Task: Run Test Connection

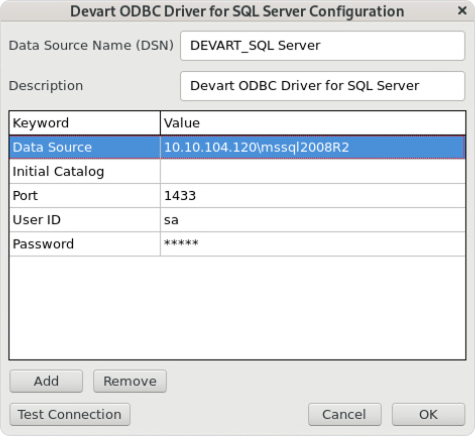Action: pos(70,414)
